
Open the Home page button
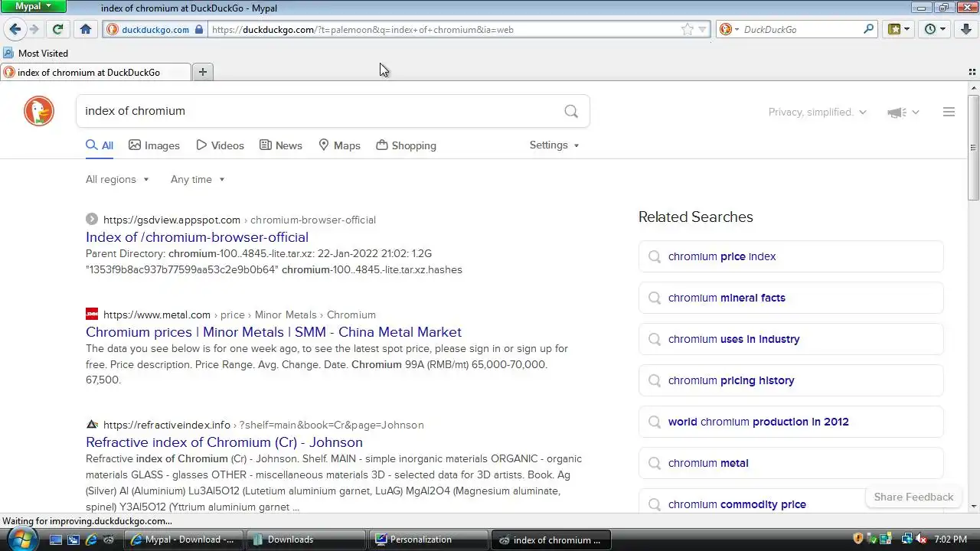point(86,29)
